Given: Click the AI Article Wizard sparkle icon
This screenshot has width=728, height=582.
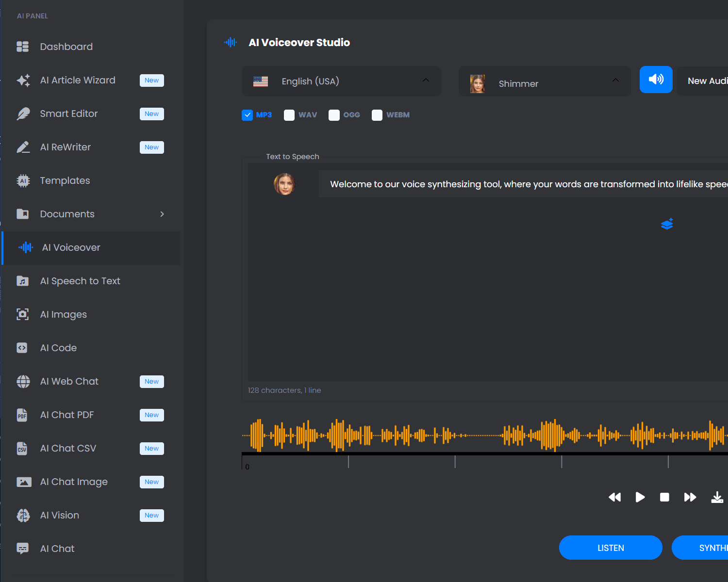Looking at the screenshot, I should point(23,80).
